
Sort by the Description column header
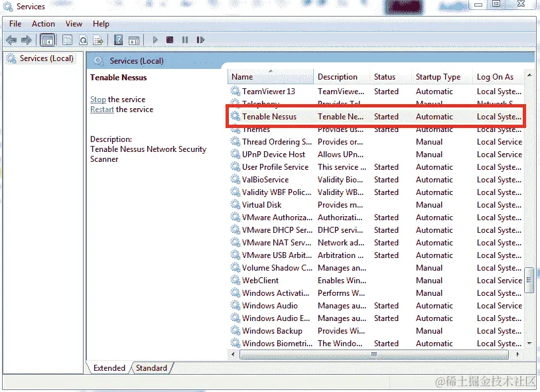[342, 77]
